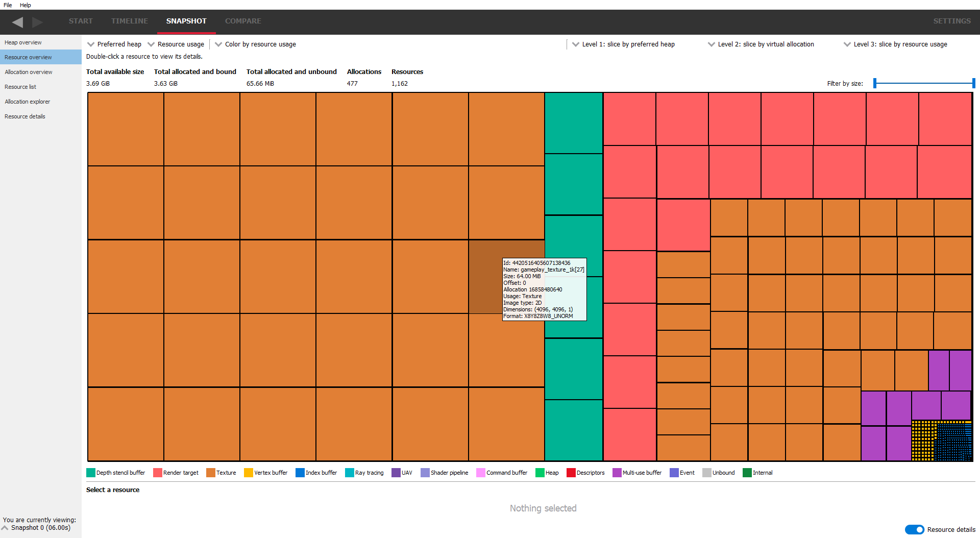Toggle the Resource details switch
Screen dimensions: 980x538
pyautogui.click(x=914, y=529)
